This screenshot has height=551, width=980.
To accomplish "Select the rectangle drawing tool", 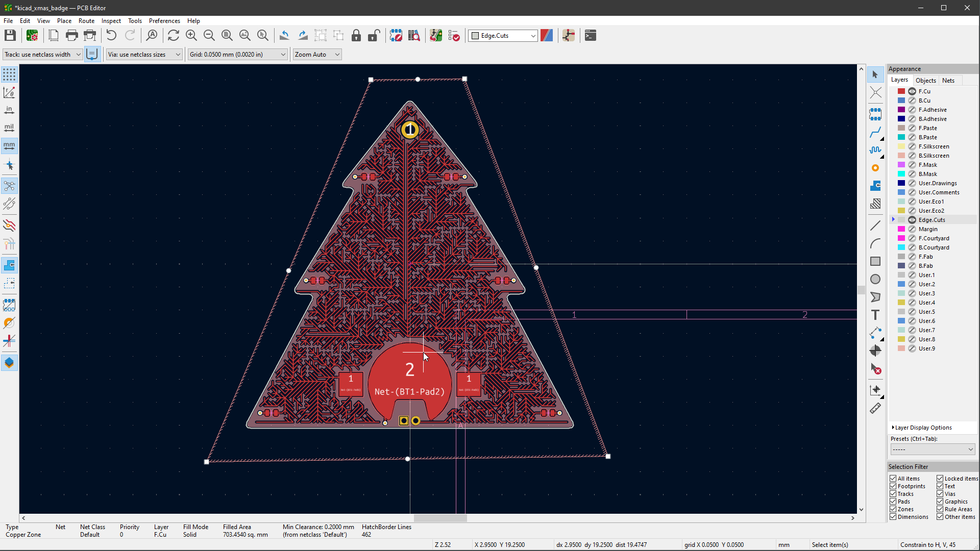I will pyautogui.click(x=876, y=261).
